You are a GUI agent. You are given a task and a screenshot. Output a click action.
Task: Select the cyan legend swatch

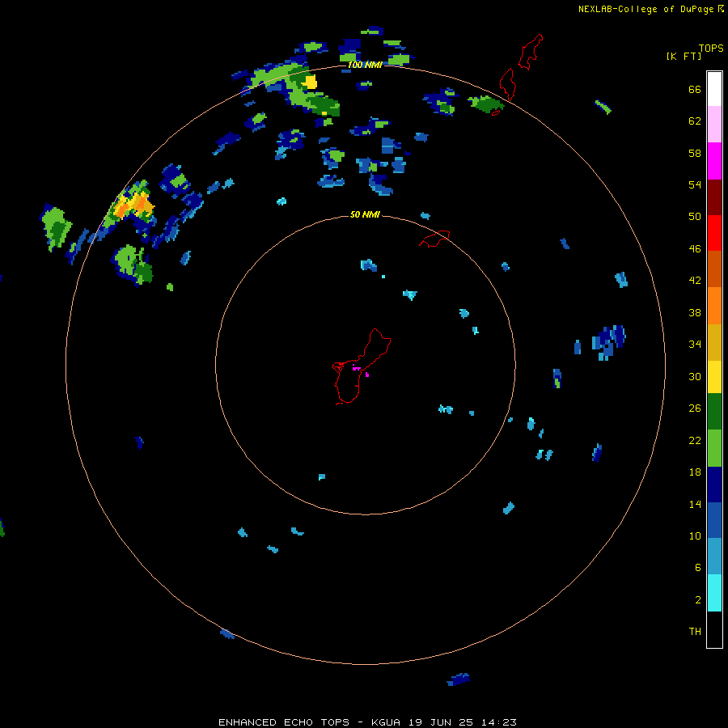[714, 593]
